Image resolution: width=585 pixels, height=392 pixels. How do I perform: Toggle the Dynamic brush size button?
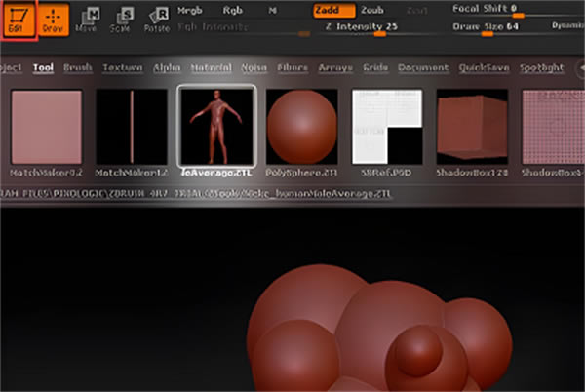point(567,25)
